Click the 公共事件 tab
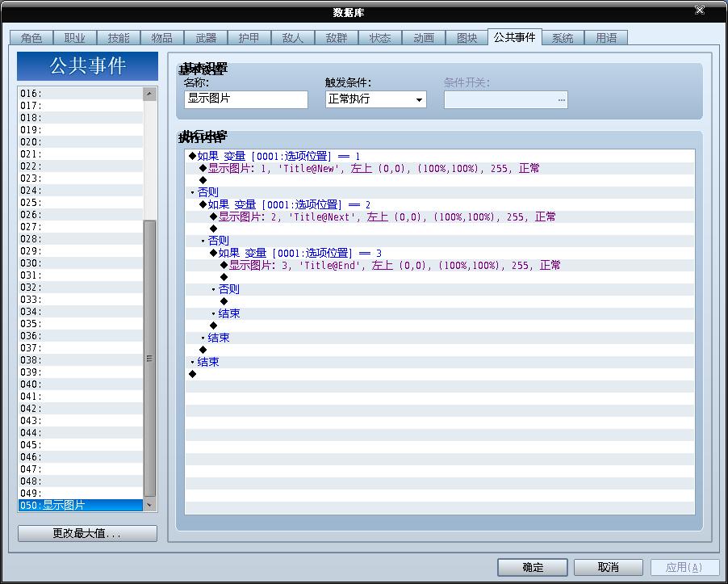The image size is (728, 584). pyautogui.click(x=515, y=37)
